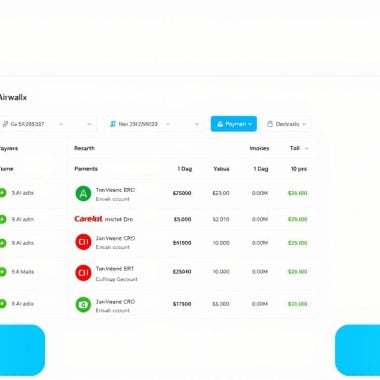The height and width of the screenshot is (380, 380).
Task: Click the red CII avatar in fourth row
Action: click(x=83, y=273)
